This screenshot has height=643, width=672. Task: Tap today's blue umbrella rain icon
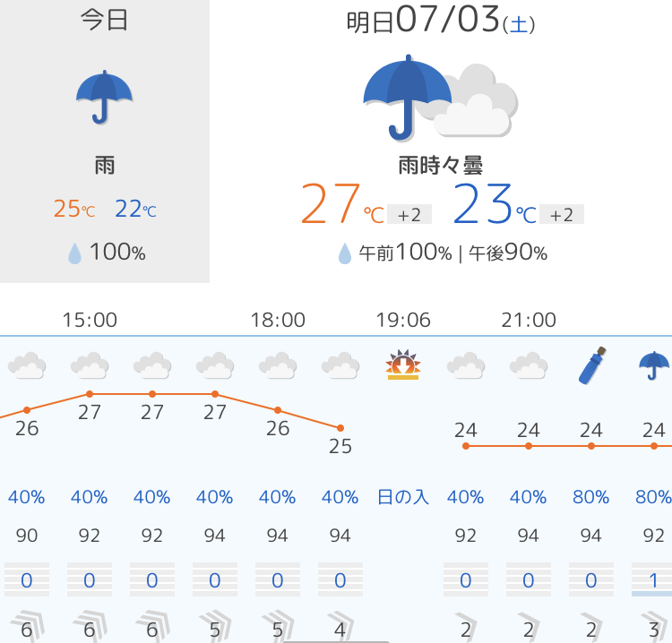pos(104,98)
